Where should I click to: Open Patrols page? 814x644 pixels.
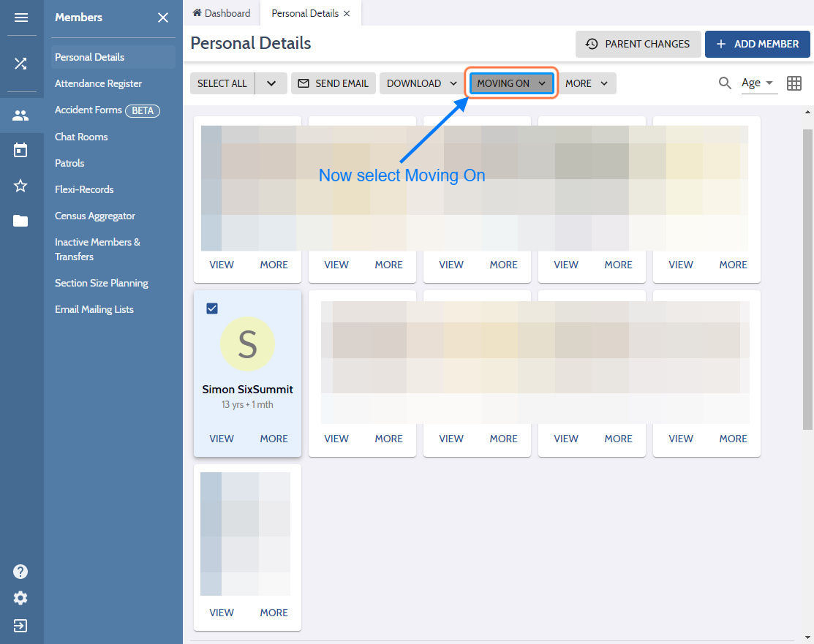point(69,163)
